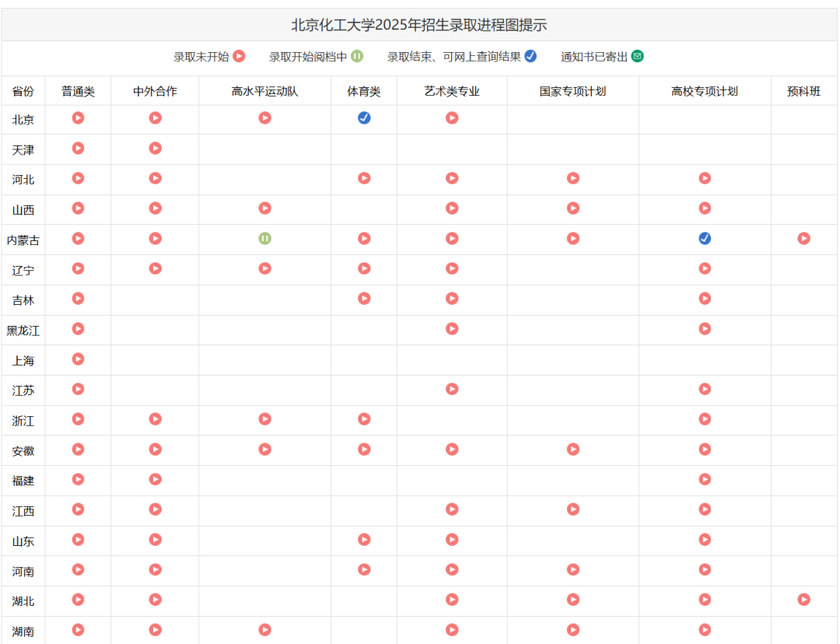Click the 黑龙江 province row label
The width and height of the screenshot is (840, 644).
23,331
